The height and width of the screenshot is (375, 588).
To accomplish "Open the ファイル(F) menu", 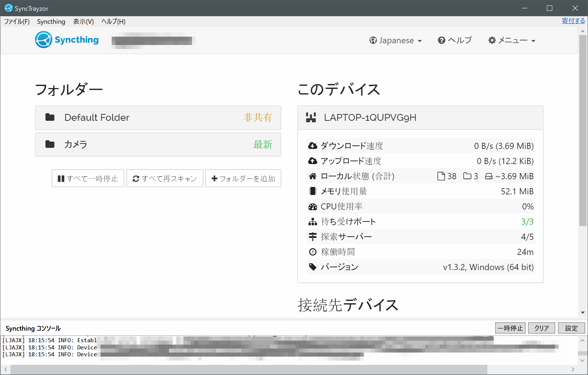I will [17, 22].
